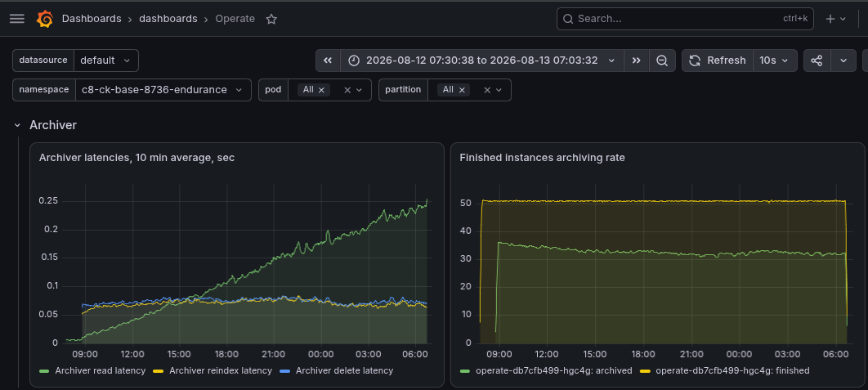Viewport: 868px width, 390px height.
Task: Go to dashboards folder breadcrumb
Action: pos(168,19)
